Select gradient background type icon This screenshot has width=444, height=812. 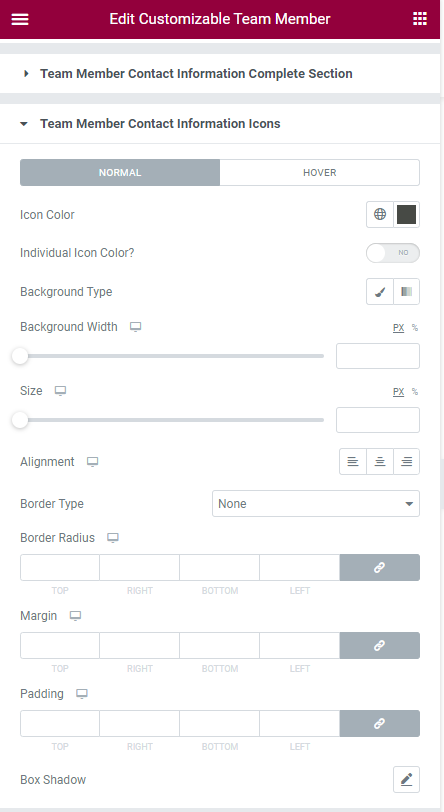[407, 292]
